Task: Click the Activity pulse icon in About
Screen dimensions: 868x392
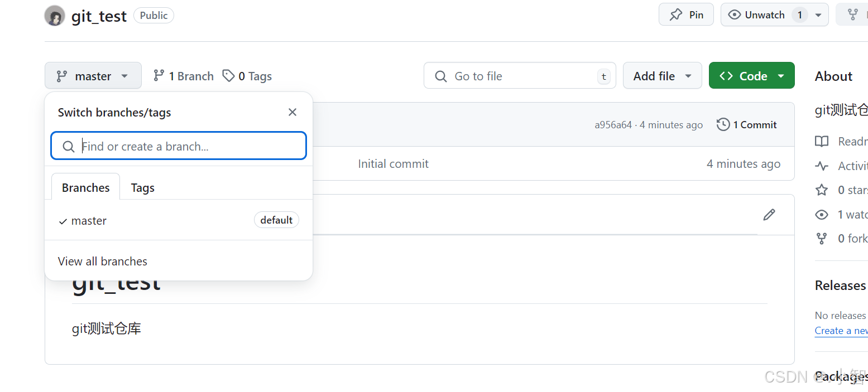Action: click(x=822, y=166)
